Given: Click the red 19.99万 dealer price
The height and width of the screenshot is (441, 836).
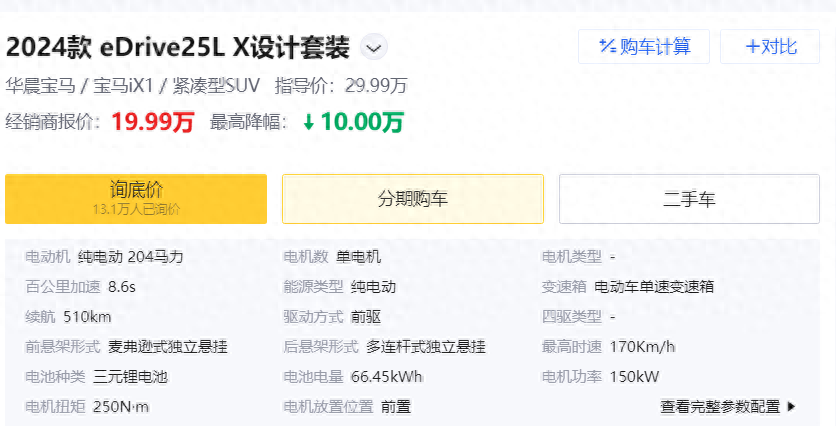Looking at the screenshot, I should [x=152, y=122].
